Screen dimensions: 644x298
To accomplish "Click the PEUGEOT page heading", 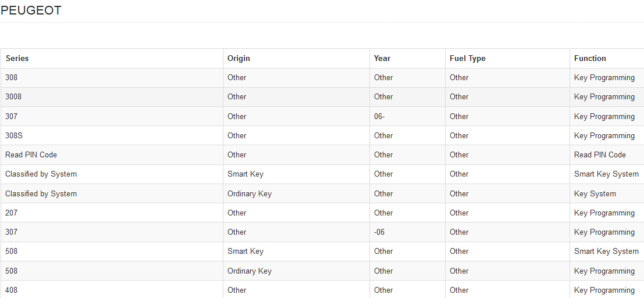I will click(x=31, y=10).
